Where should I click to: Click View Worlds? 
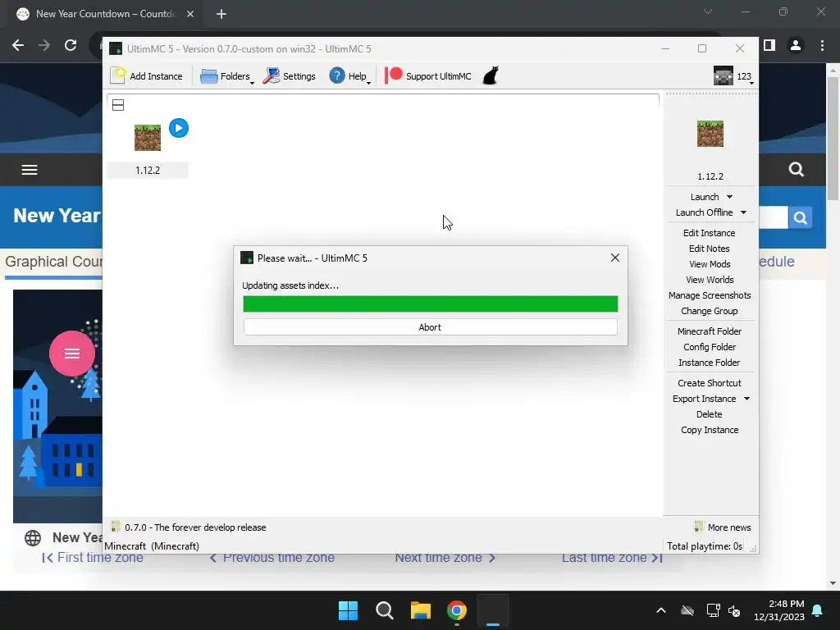click(710, 280)
